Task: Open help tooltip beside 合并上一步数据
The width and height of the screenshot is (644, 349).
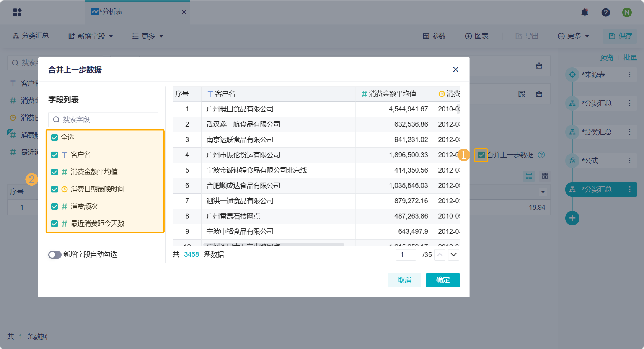Action: pyautogui.click(x=541, y=155)
